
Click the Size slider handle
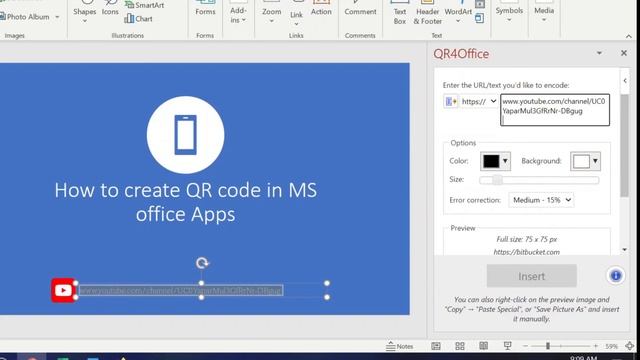click(x=497, y=180)
